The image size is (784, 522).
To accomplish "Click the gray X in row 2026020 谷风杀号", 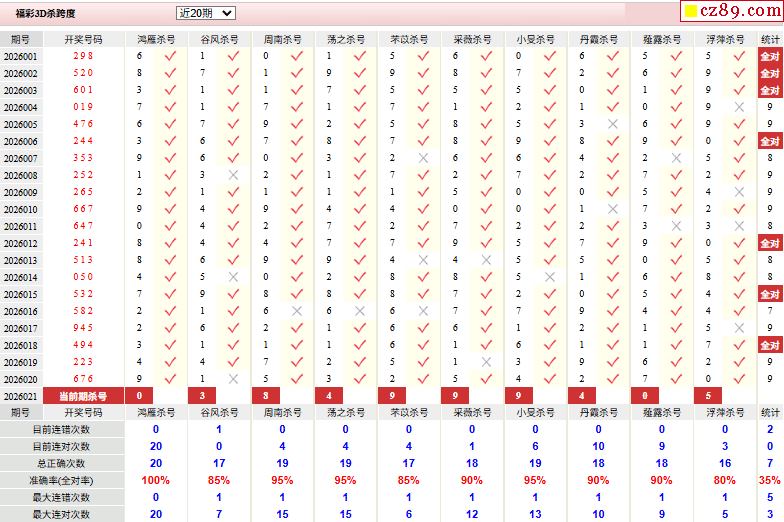I will 233,379.
